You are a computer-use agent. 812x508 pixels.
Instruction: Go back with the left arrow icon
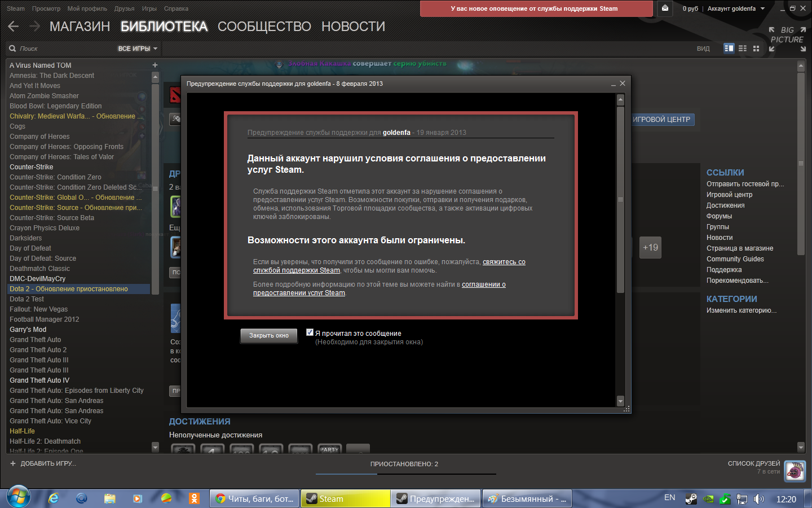click(14, 27)
